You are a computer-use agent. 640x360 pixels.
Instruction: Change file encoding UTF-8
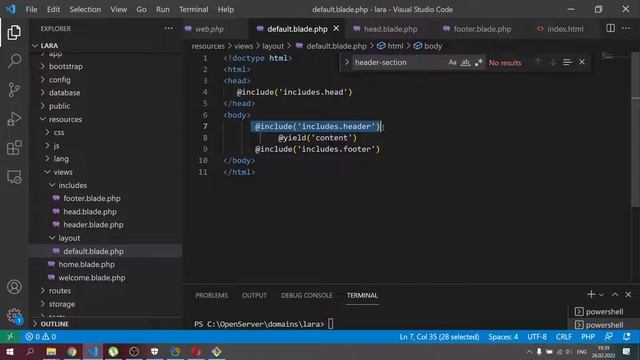click(x=537, y=337)
